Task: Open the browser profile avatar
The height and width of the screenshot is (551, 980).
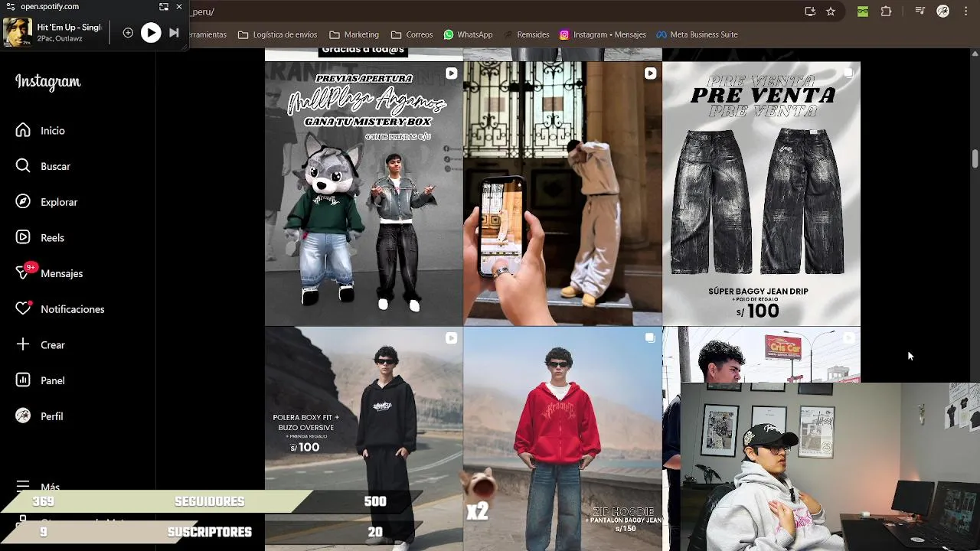Action: 943,11
